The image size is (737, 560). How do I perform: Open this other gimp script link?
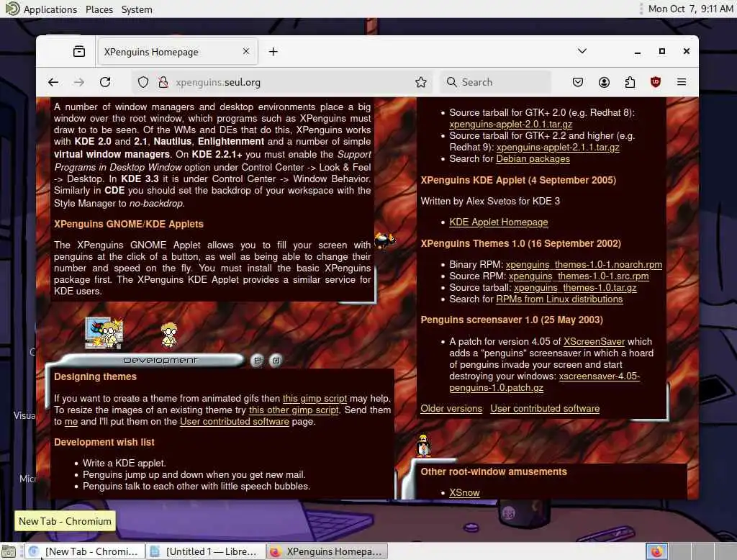pos(294,410)
